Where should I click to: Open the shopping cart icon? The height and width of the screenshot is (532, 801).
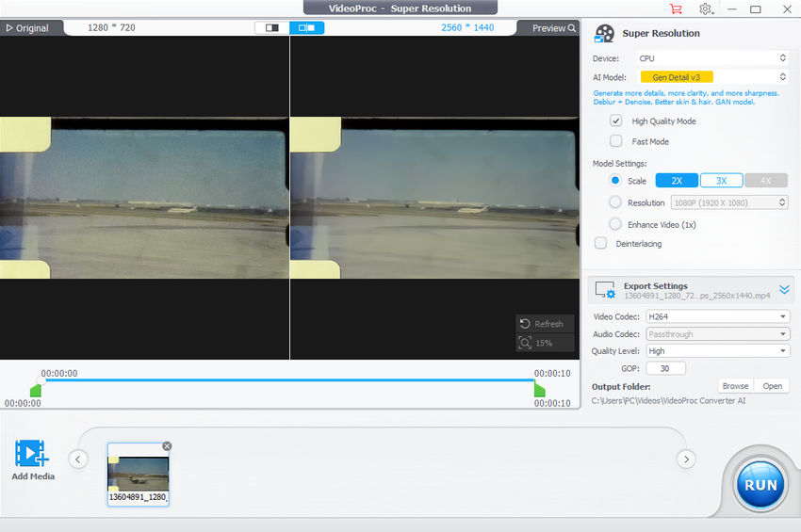[676, 8]
